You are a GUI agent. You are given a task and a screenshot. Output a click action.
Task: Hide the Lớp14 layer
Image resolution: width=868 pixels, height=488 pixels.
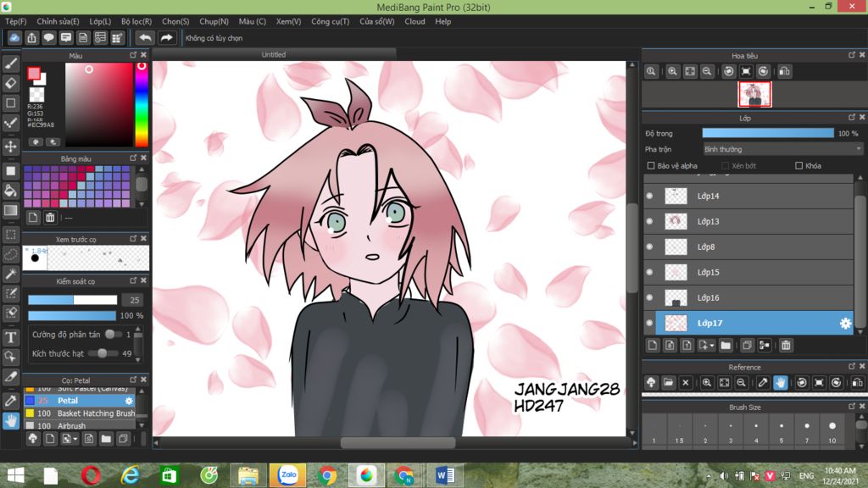click(x=650, y=196)
